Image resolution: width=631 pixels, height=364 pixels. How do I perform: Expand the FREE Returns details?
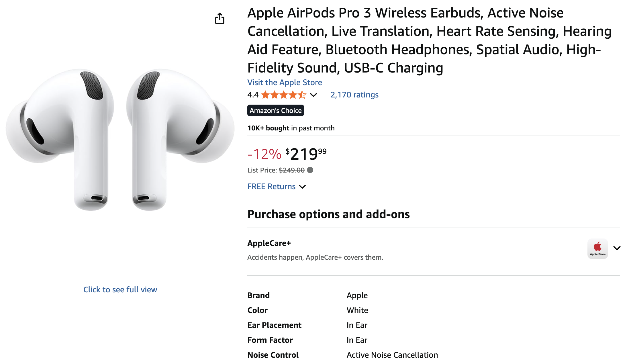[x=303, y=187]
